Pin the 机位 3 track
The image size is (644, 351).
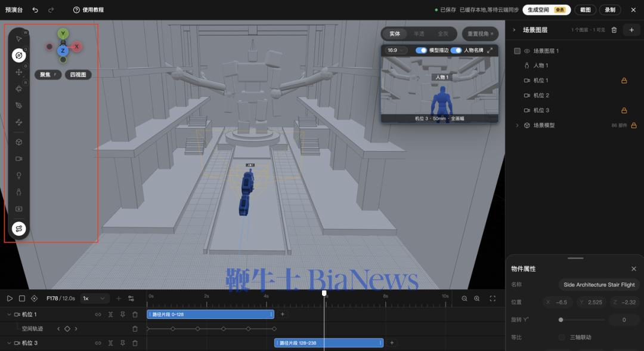coord(122,343)
